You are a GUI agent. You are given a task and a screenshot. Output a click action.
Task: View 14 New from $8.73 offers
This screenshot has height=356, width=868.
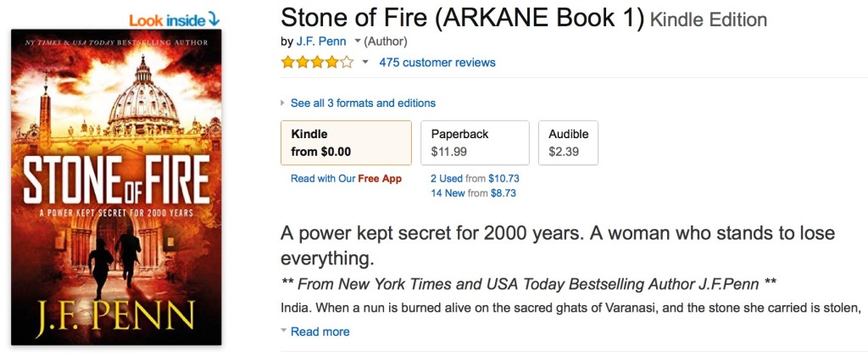(473, 193)
